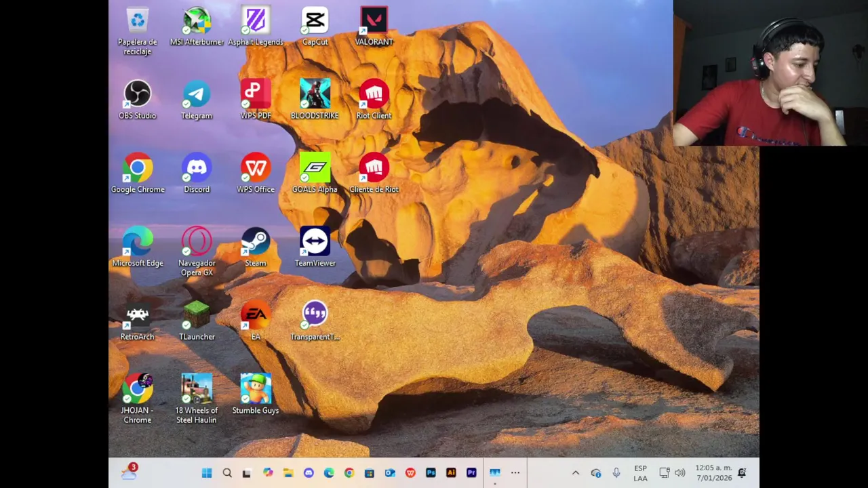The height and width of the screenshot is (488, 868).
Task: Select the JHOJAN - Chrome profile shortcut
Action: coord(138,399)
